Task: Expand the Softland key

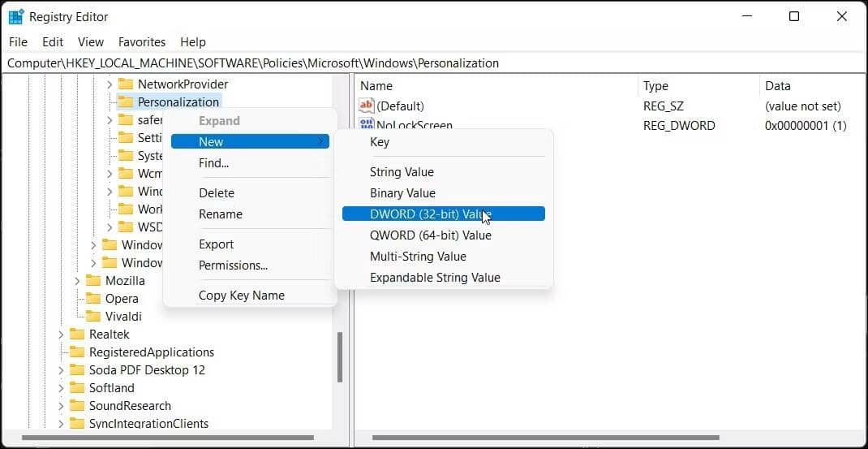Action: click(x=61, y=387)
